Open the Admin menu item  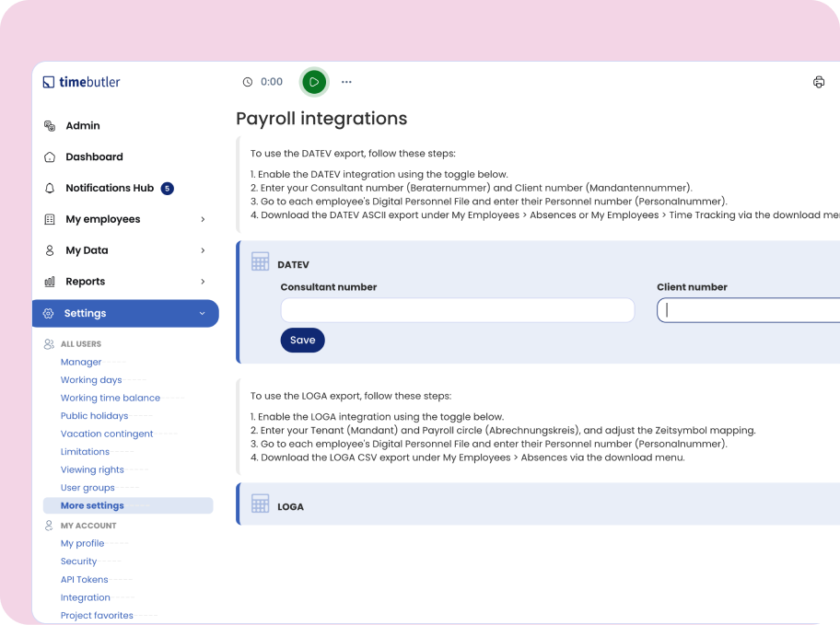(83, 126)
